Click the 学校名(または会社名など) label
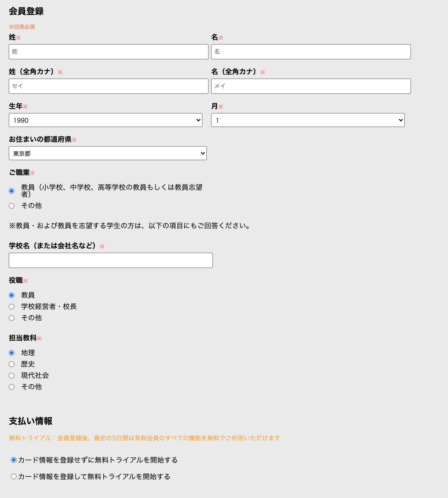The height and width of the screenshot is (498, 448). coord(52,246)
